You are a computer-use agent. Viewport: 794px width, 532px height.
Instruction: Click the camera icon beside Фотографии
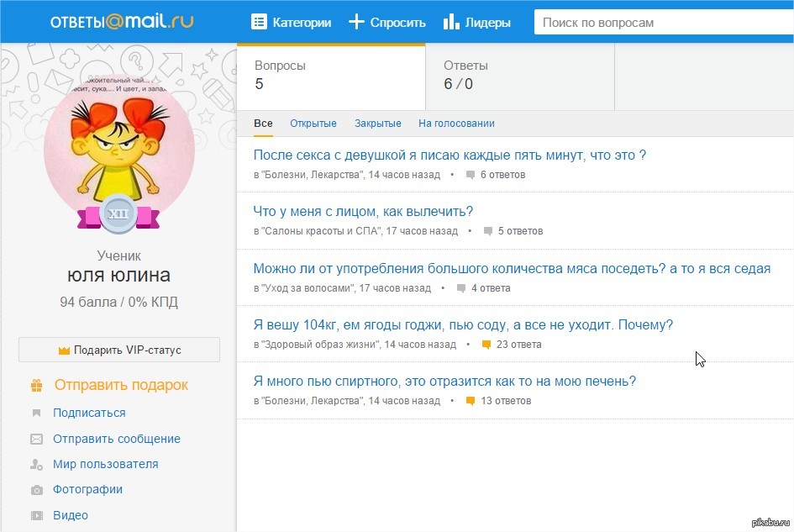point(36,490)
